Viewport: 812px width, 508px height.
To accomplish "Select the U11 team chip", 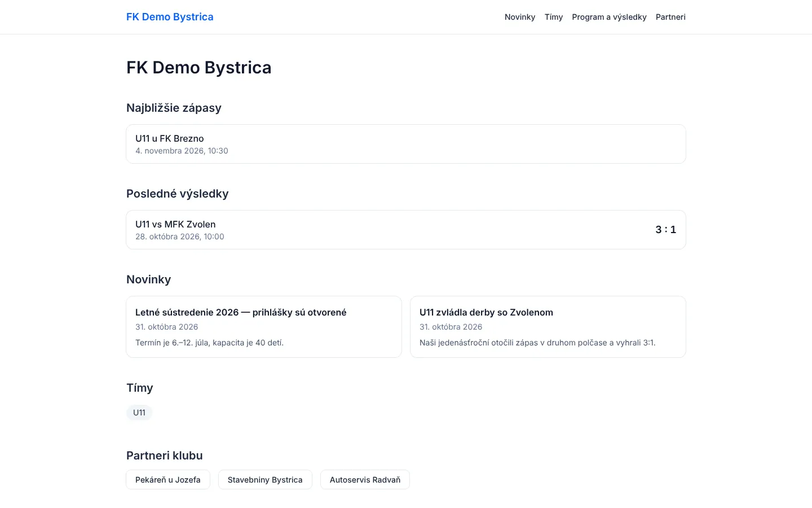I will click(139, 413).
